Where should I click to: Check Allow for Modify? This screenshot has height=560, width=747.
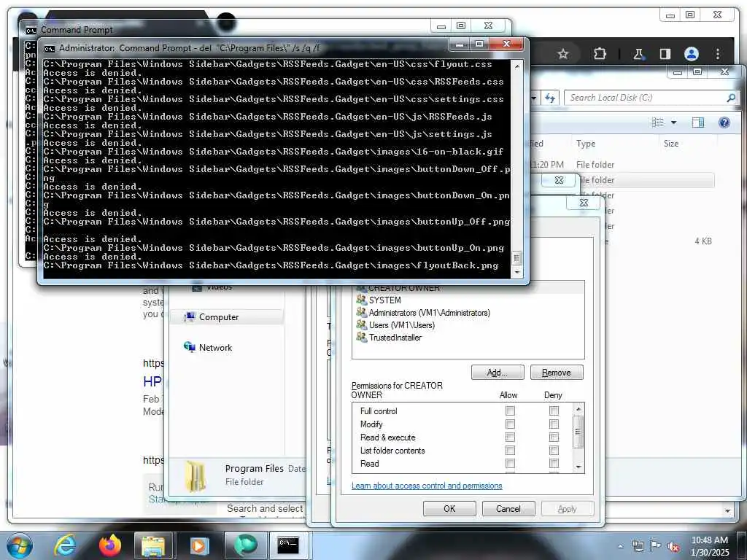pyautogui.click(x=510, y=424)
